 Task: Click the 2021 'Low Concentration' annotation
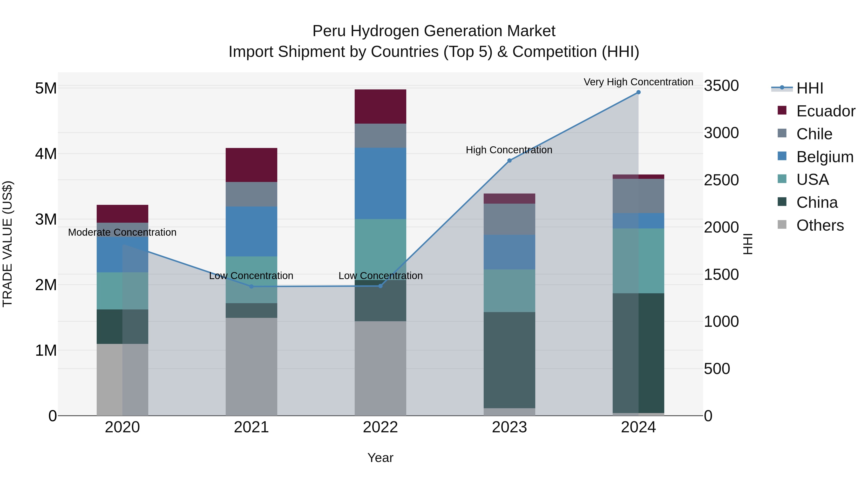pos(251,275)
